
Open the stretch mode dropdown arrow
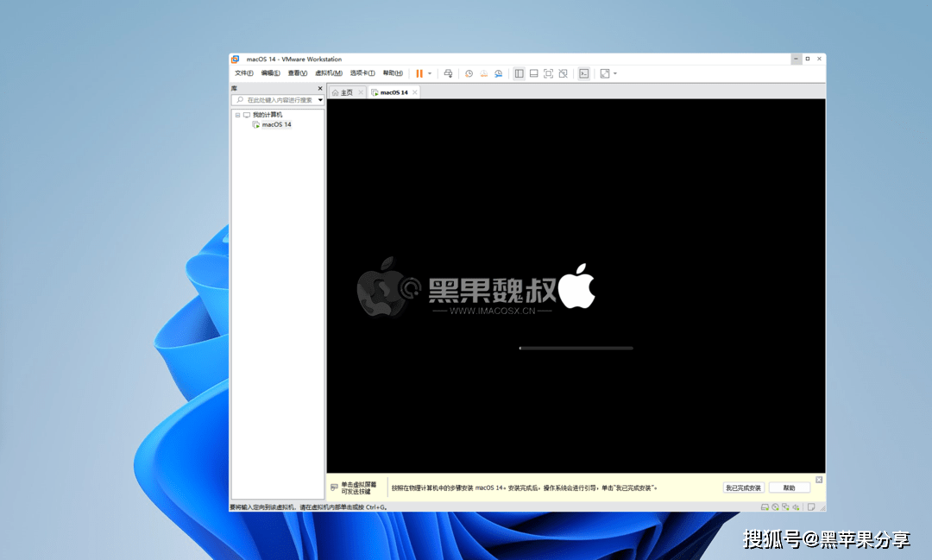615,73
